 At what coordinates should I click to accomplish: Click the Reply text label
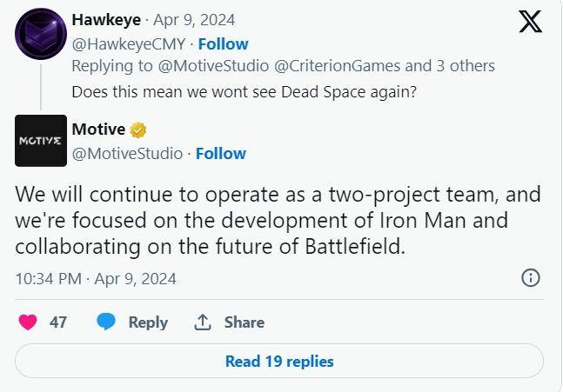pos(148,322)
